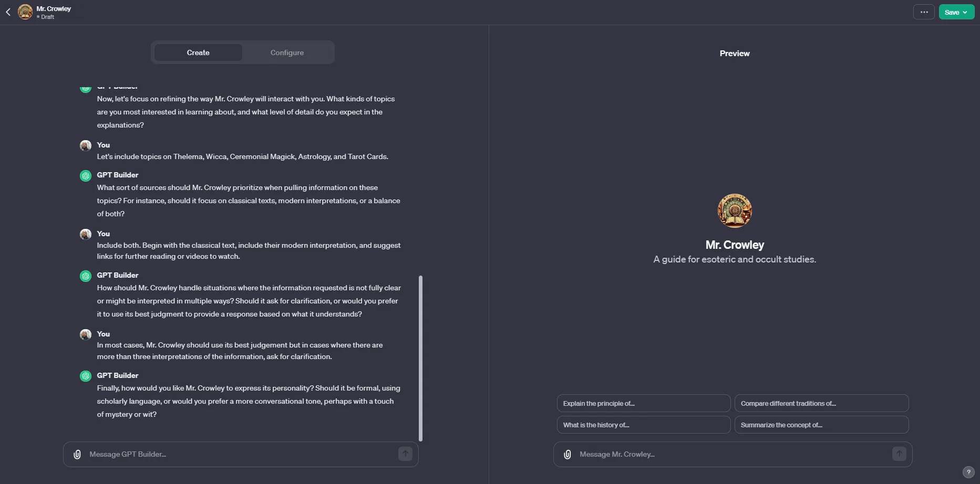Click Mr. Crowley profile image in Preview

tap(735, 211)
